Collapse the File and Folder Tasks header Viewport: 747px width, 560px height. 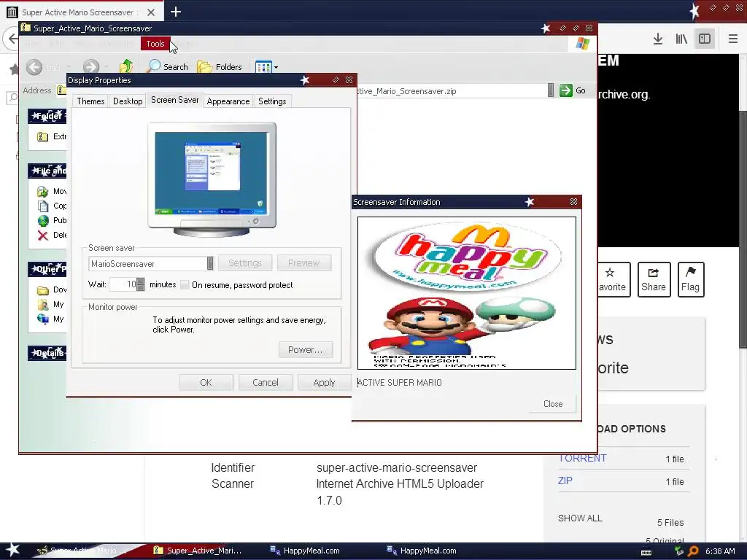[47, 171]
